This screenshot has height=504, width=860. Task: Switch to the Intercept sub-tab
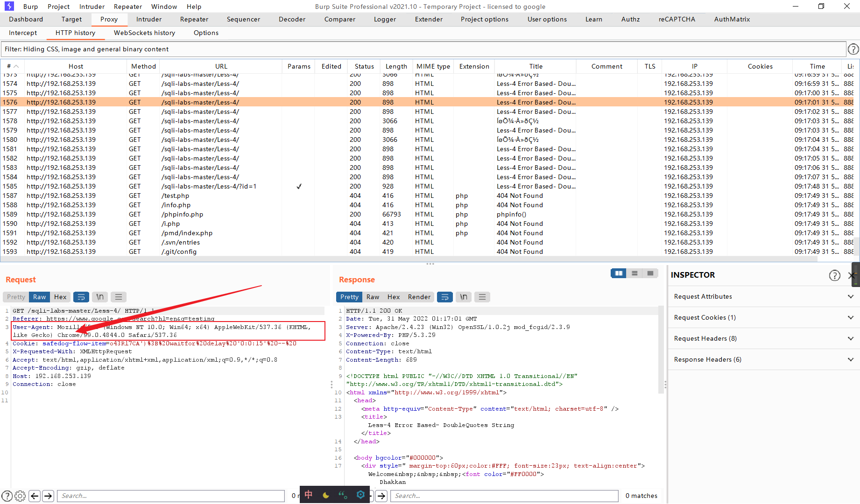tap(23, 33)
